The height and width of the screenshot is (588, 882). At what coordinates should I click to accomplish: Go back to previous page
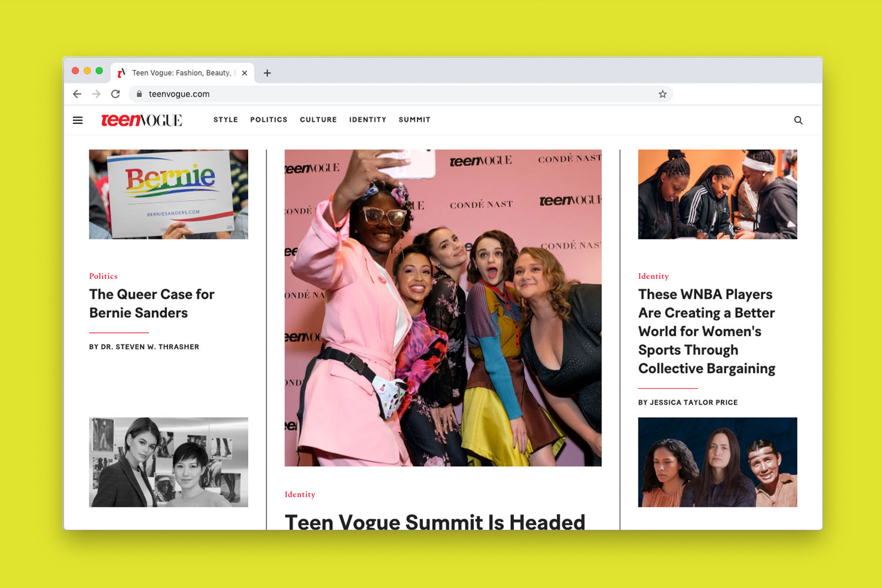pyautogui.click(x=77, y=94)
